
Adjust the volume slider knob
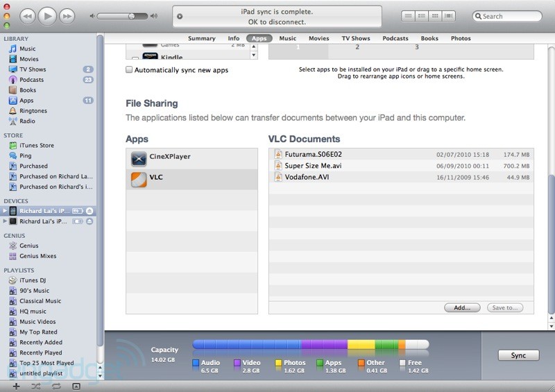131,16
